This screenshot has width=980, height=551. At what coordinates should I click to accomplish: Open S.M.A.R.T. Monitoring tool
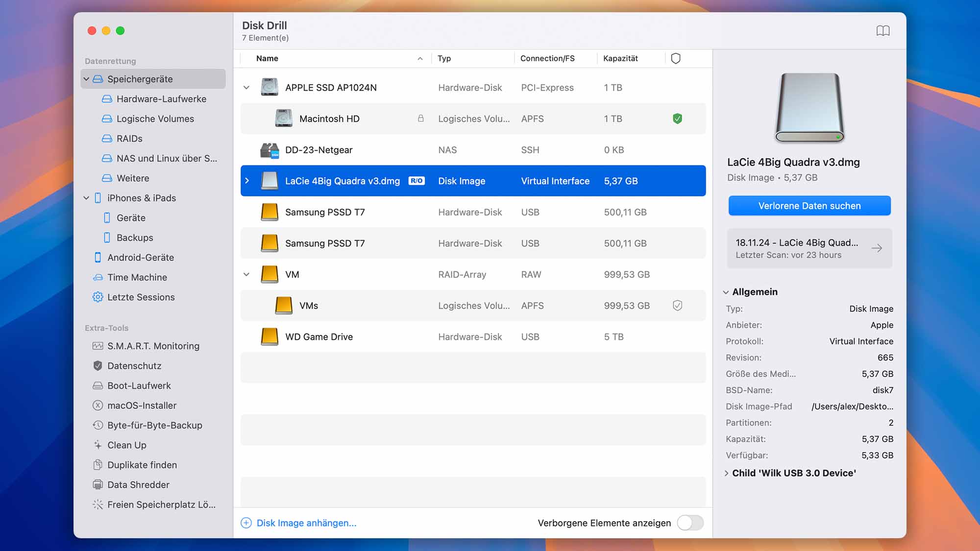(x=153, y=346)
